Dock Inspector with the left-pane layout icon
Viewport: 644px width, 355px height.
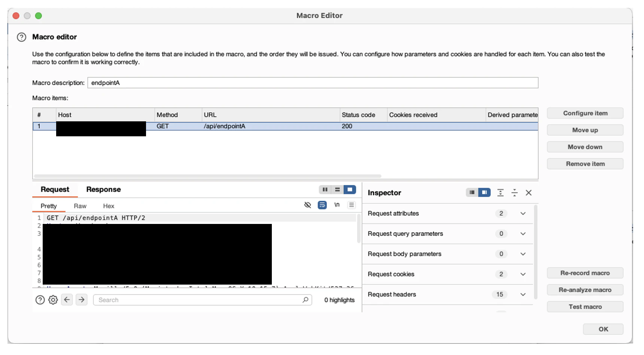pyautogui.click(x=472, y=192)
